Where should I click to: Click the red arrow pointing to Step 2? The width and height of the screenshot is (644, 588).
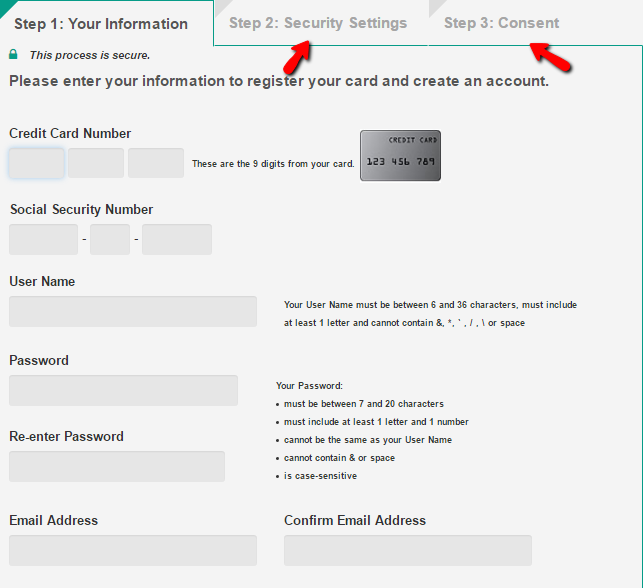pyautogui.click(x=298, y=58)
